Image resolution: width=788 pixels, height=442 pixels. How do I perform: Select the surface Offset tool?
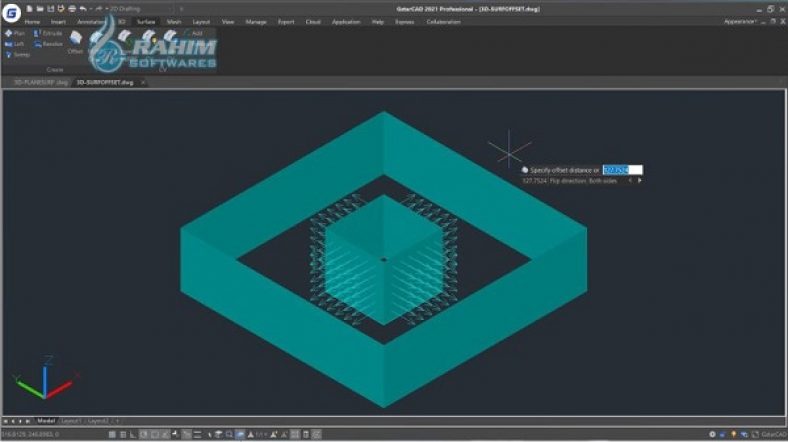75,42
